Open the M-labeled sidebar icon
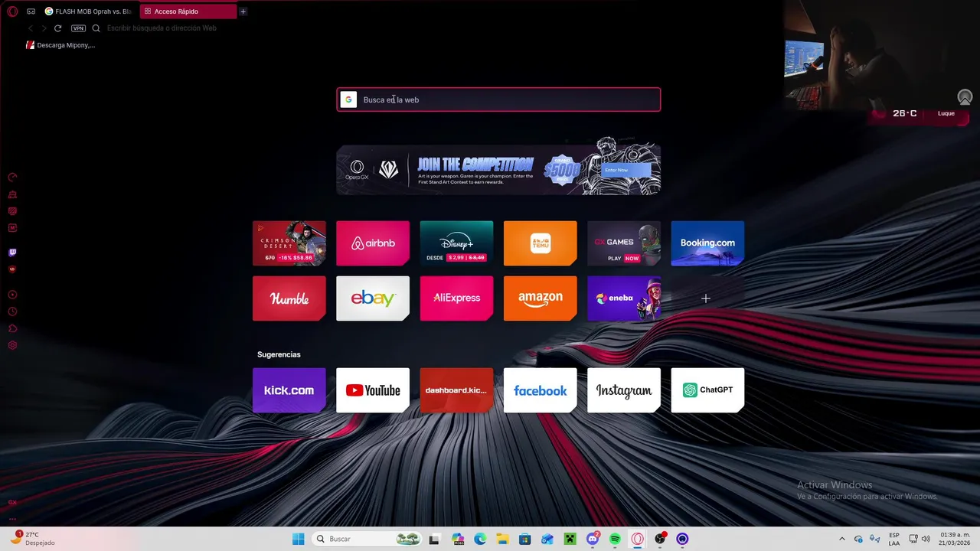This screenshot has height=551, width=980. (x=12, y=228)
